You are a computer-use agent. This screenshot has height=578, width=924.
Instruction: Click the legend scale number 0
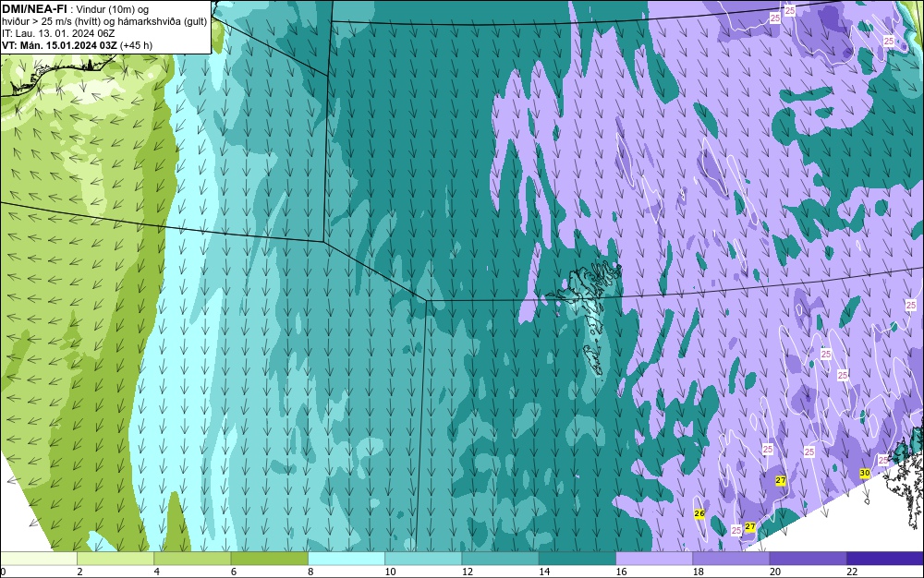coord(3,572)
